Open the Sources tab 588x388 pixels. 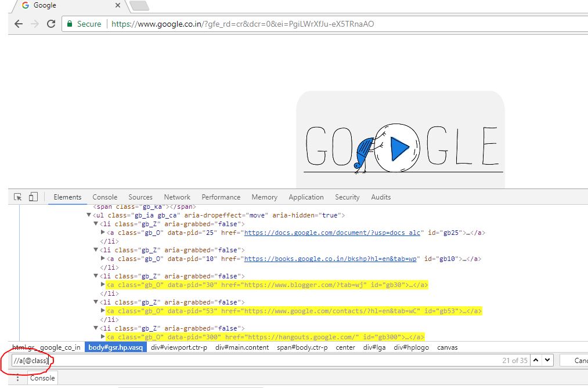point(140,197)
